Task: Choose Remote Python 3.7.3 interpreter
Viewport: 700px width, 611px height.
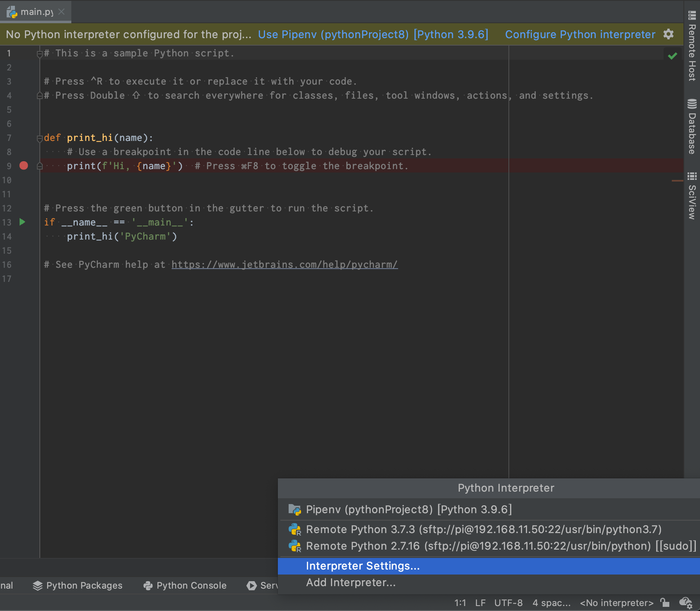Action: click(489, 529)
